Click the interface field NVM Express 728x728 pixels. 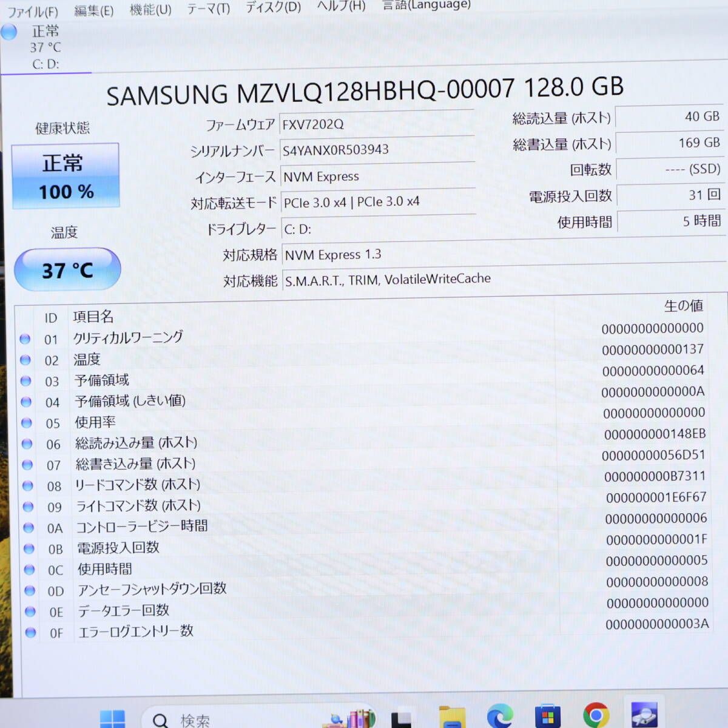pos(377,177)
